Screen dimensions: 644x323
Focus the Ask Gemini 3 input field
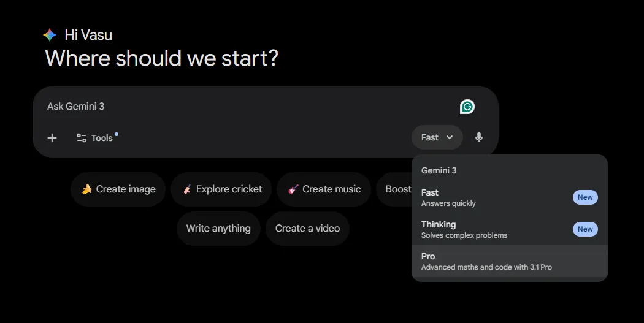[x=245, y=107]
